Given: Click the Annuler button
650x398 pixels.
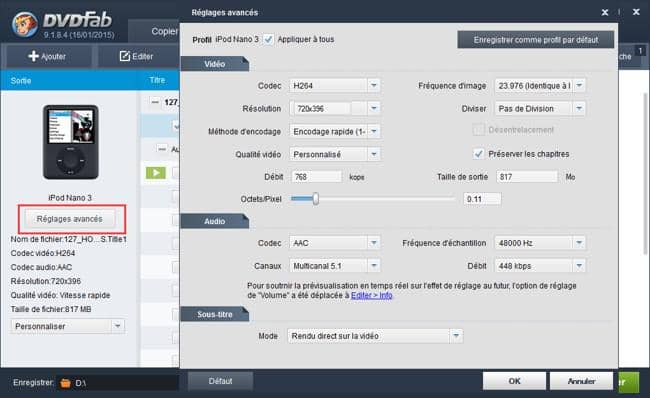Looking at the screenshot, I should (x=581, y=381).
